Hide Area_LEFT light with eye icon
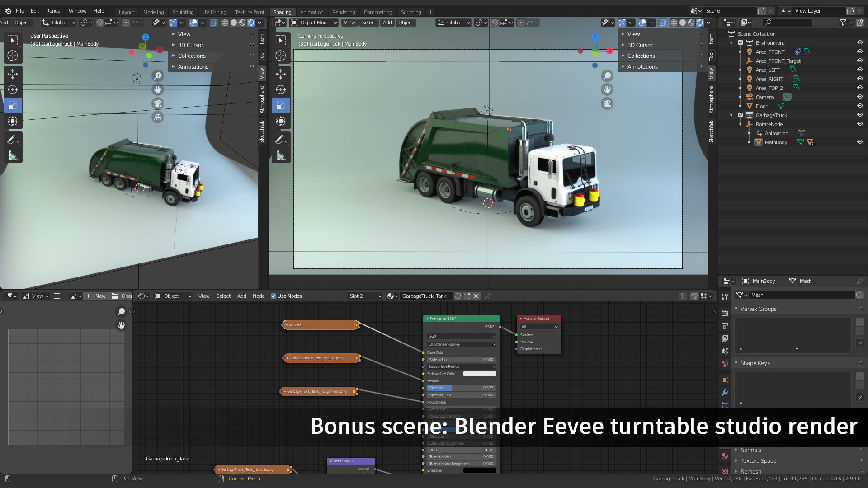 860,70
